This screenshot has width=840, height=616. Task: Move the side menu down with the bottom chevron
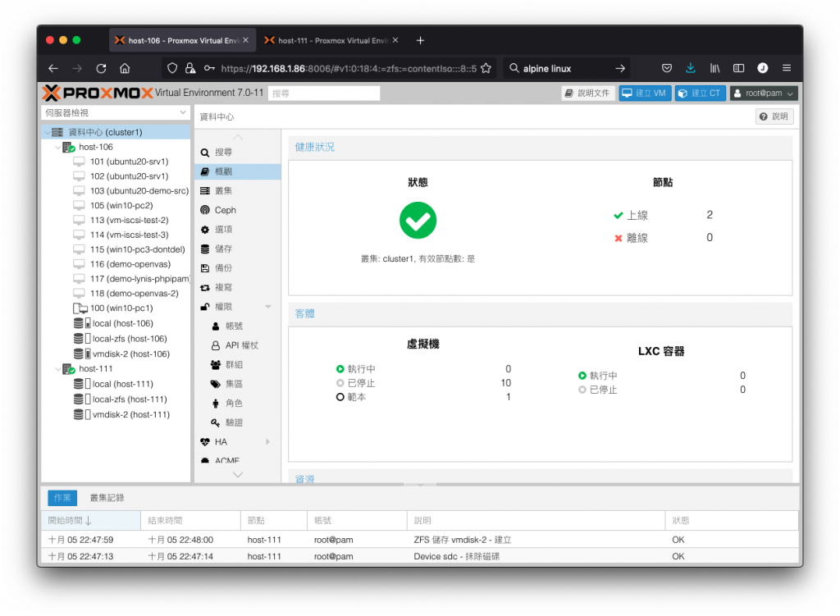point(238,475)
